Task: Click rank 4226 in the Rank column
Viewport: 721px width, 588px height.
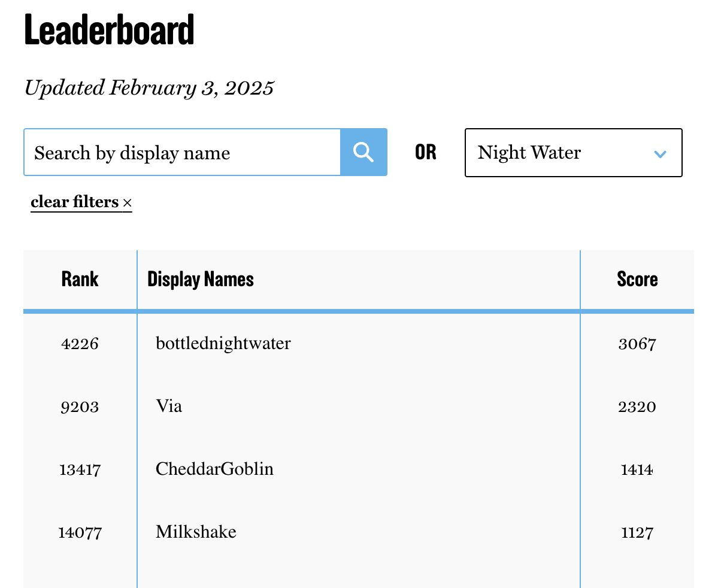Action: point(80,344)
